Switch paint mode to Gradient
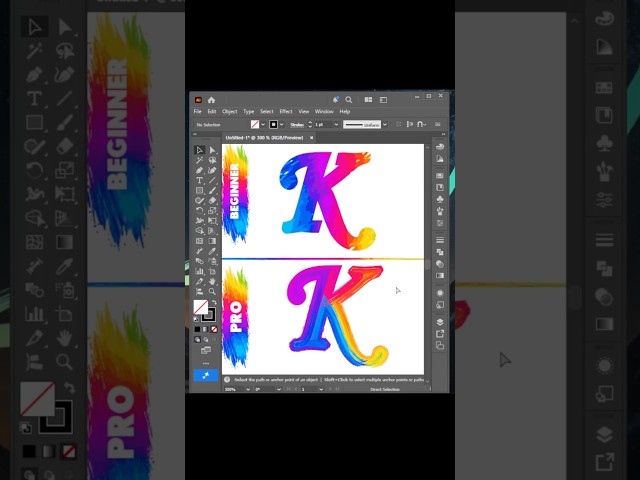Screen dimensions: 640x480 coord(205,329)
